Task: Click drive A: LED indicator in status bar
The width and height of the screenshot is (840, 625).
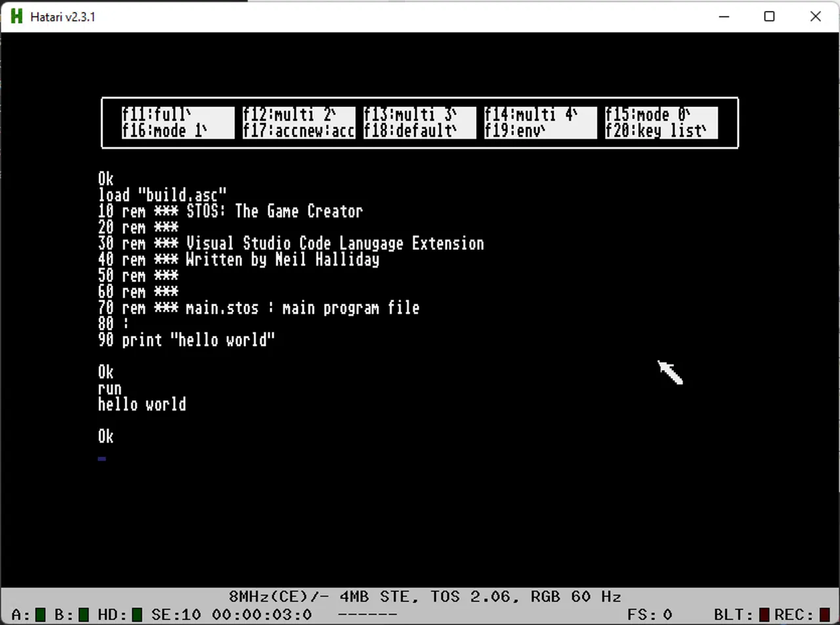Action: click(x=41, y=615)
